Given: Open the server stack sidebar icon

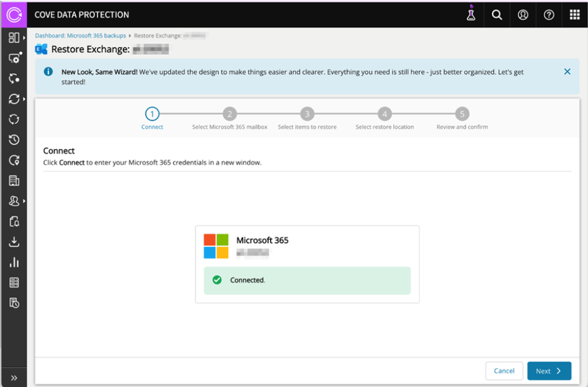Looking at the screenshot, I should (14, 282).
